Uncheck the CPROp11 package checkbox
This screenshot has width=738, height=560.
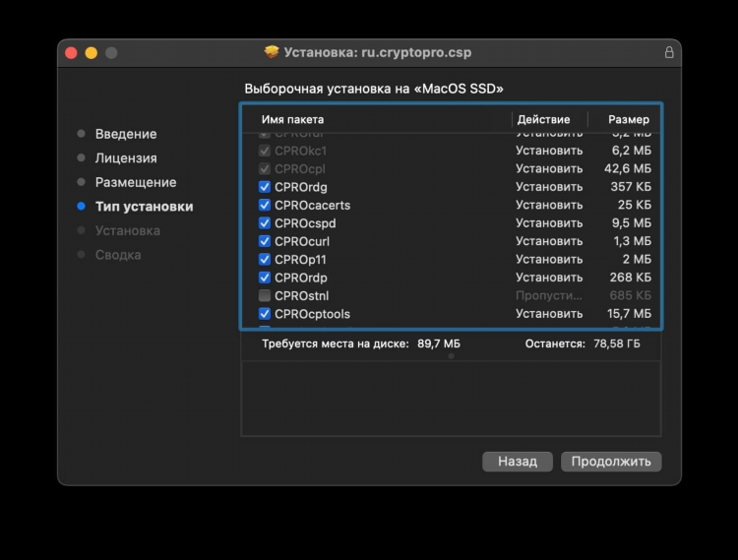tap(265, 259)
